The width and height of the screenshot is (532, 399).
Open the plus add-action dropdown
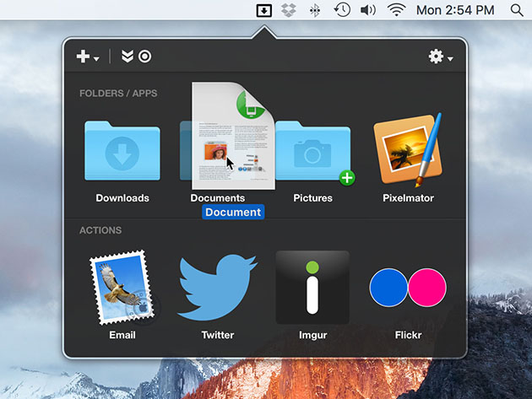87,57
